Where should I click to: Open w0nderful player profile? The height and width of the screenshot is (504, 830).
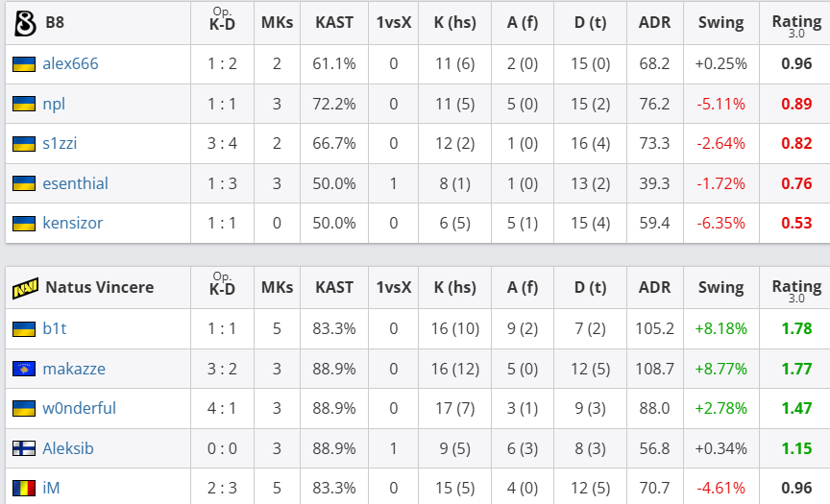[x=79, y=408]
